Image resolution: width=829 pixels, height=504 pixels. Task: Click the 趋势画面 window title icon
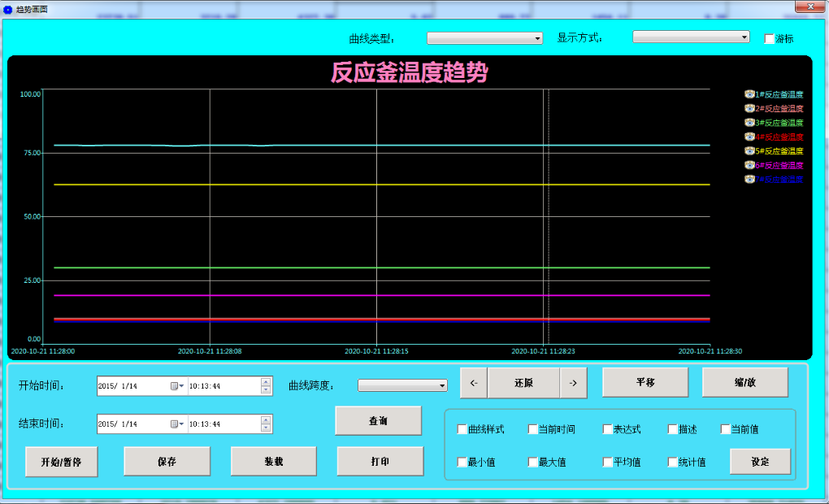point(7,10)
